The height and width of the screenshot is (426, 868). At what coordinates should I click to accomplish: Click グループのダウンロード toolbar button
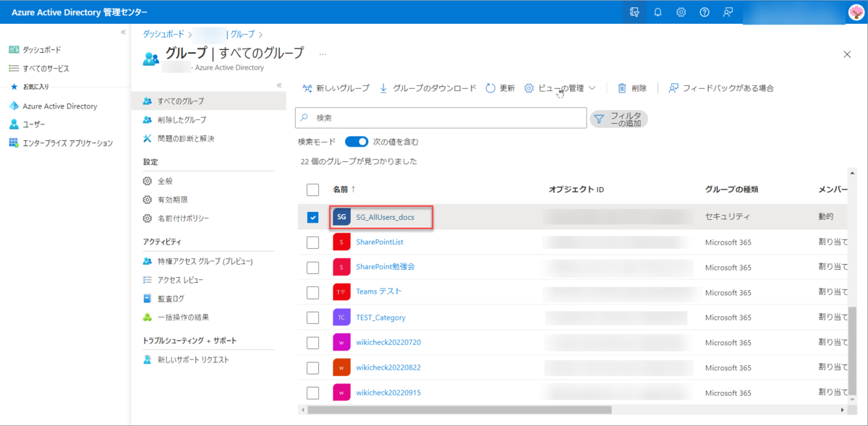pyautogui.click(x=427, y=88)
